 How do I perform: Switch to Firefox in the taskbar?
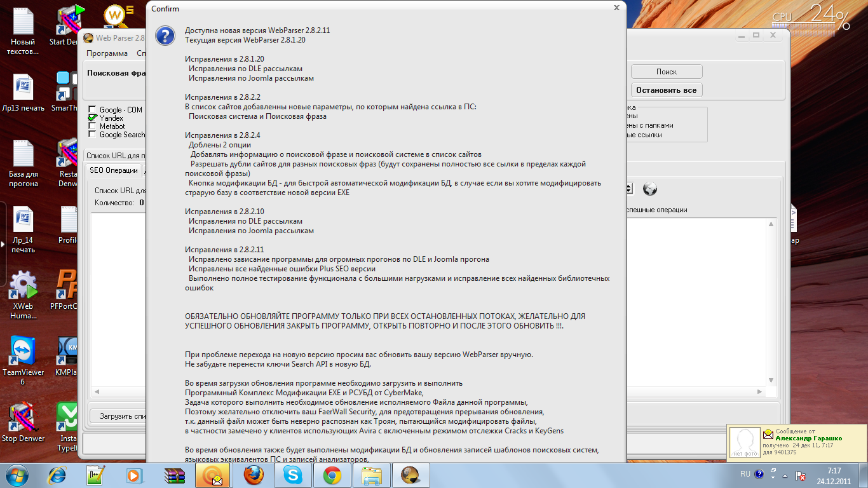coord(254,475)
